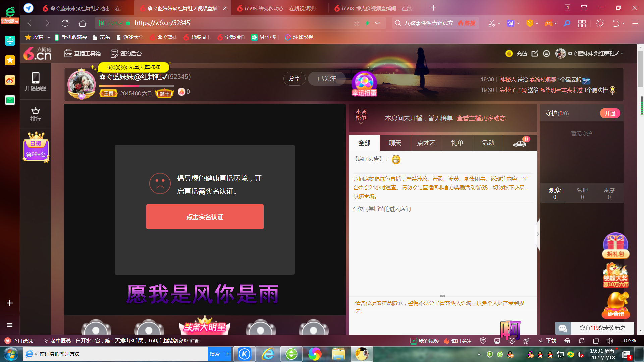Open 签约后台 page
This screenshot has width=644, height=362.
(126, 53)
